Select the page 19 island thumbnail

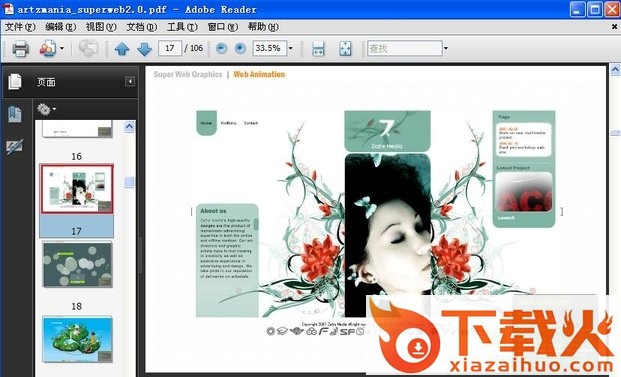pyautogui.click(x=77, y=339)
